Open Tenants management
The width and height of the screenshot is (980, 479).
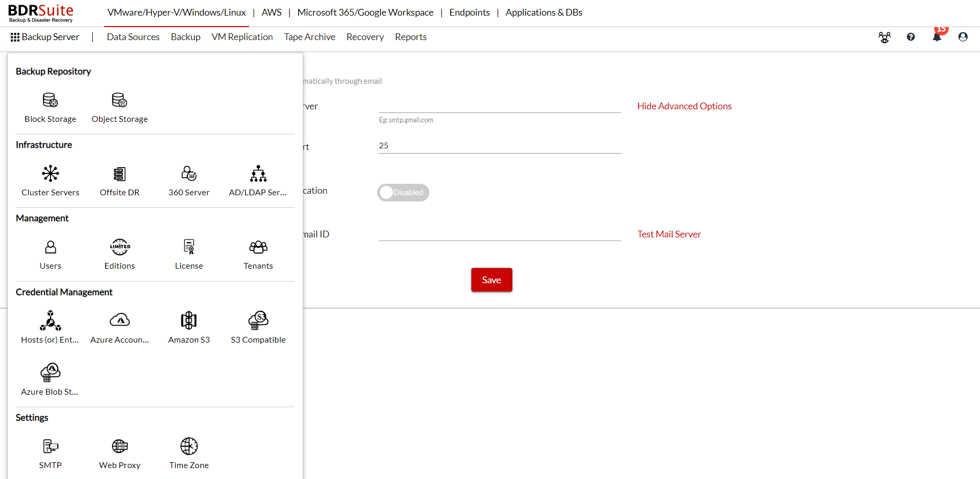click(x=258, y=255)
